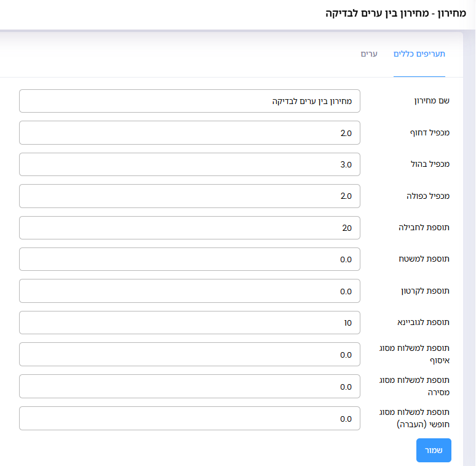Focus the תוספת למשלוח מסוג איסוף input
This screenshot has width=476, height=466.
point(190,355)
